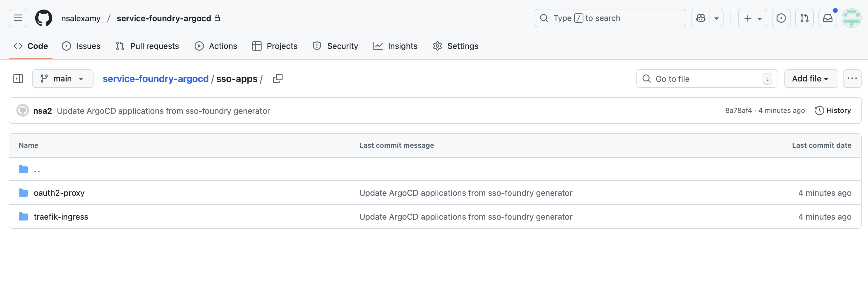Click the 'Last commit date' column header
The height and width of the screenshot is (281, 868).
coord(821,145)
